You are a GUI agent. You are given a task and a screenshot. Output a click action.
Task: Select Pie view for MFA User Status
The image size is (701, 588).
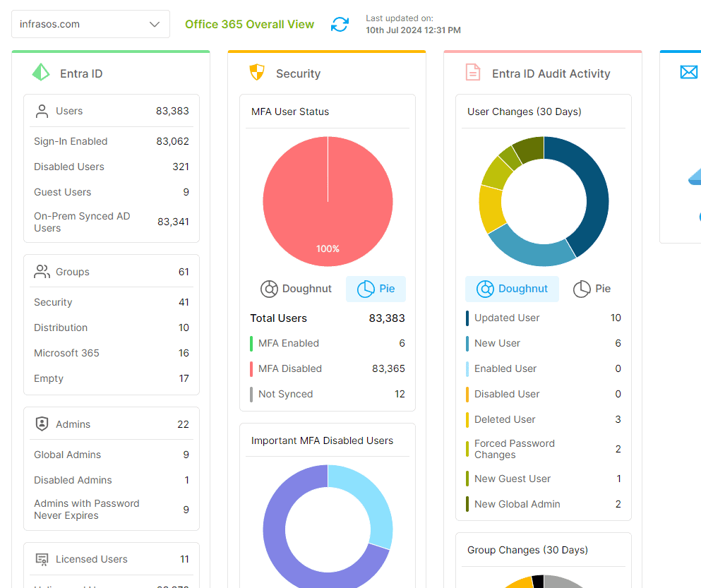[376, 289]
